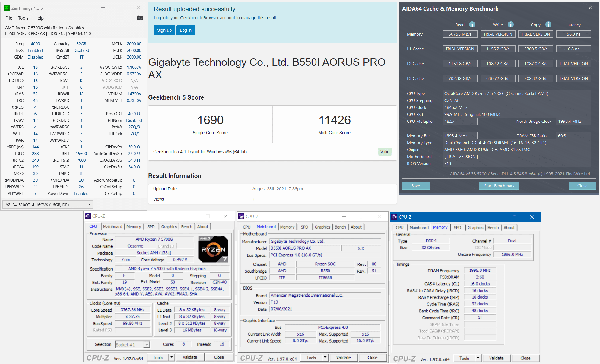The width and height of the screenshot is (600, 364).
Task: Click Validate in the CPU-Z Mainboard window
Action: tap(343, 357)
